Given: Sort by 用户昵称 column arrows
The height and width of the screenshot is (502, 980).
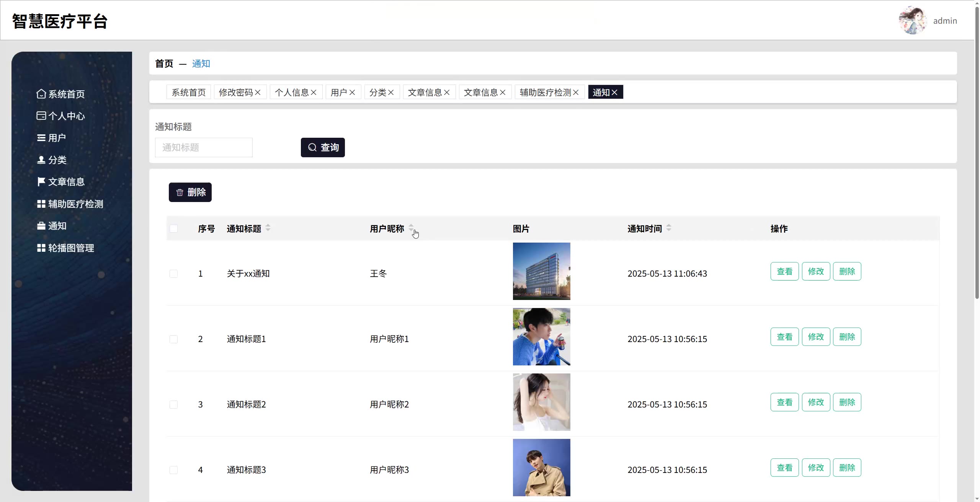Looking at the screenshot, I should (411, 228).
